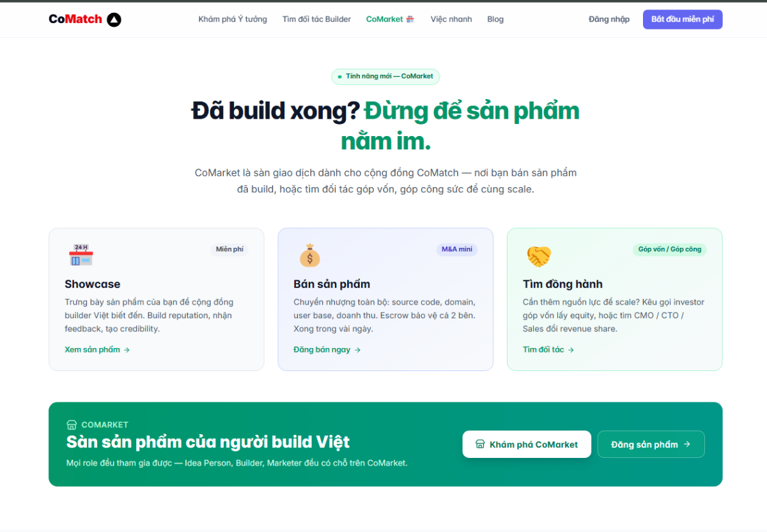
Task: Click the Miễn phí tag
Action: 229,249
